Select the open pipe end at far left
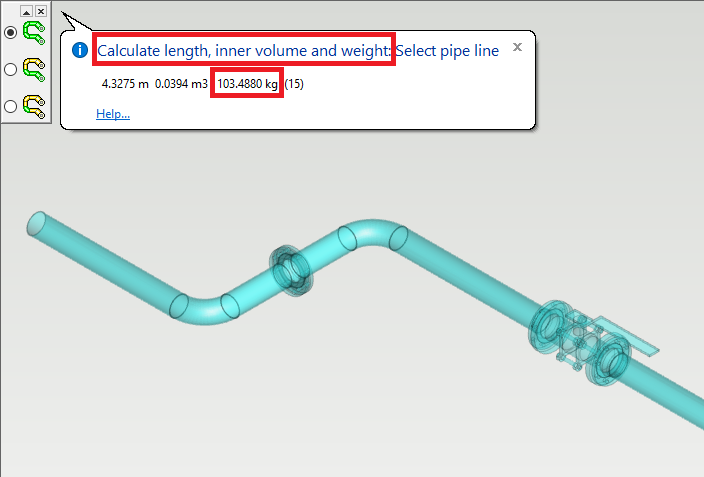Image resolution: width=704 pixels, height=477 pixels. (37, 223)
